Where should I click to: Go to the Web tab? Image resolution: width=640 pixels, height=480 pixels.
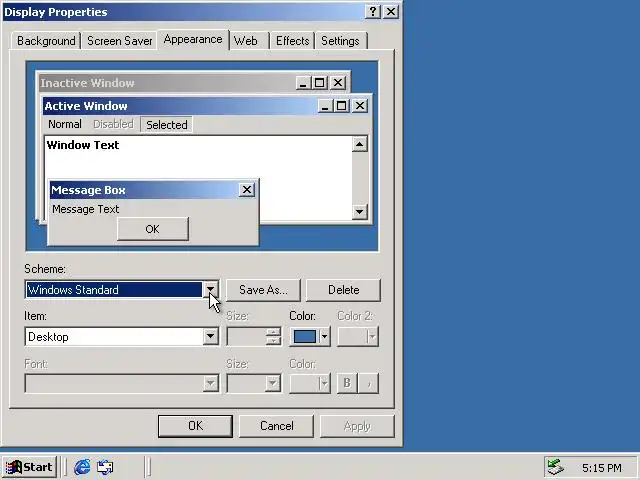(246, 41)
